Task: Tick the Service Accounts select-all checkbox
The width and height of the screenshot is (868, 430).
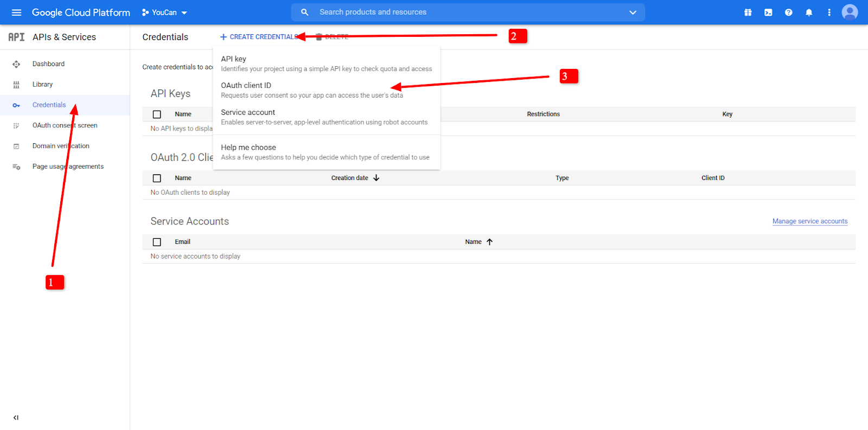Action: tap(157, 242)
